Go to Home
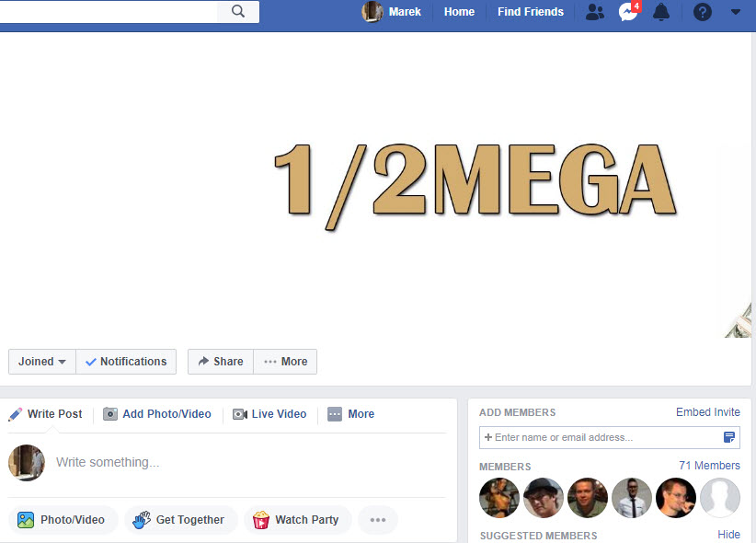The height and width of the screenshot is (543, 756). [x=459, y=12]
